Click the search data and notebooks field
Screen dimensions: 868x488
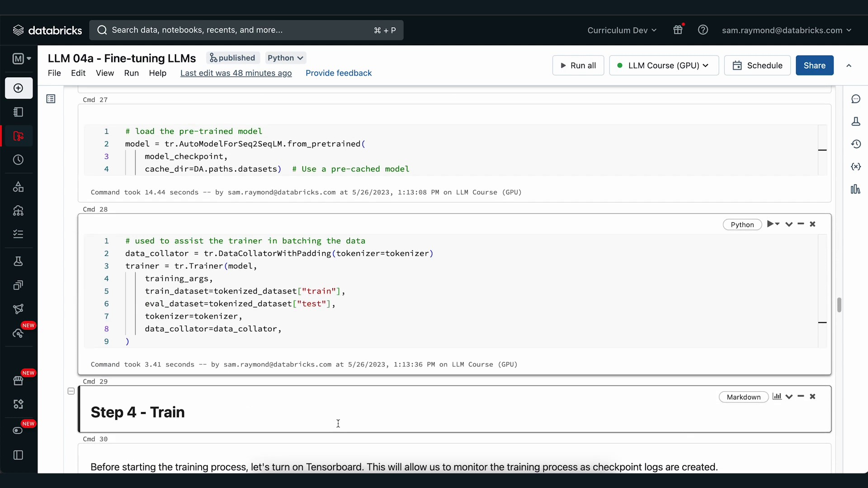tap(246, 30)
